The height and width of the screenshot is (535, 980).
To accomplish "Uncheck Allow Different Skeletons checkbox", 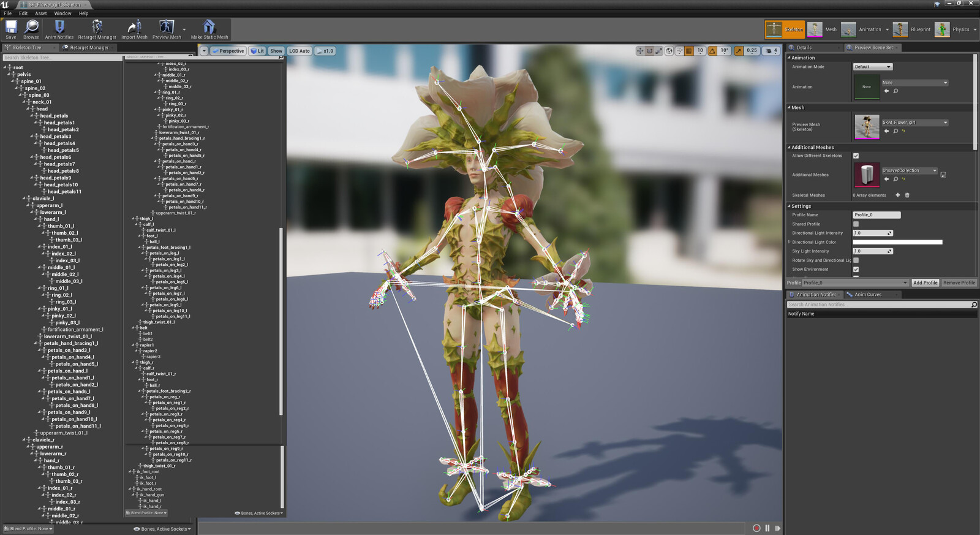I will click(856, 156).
